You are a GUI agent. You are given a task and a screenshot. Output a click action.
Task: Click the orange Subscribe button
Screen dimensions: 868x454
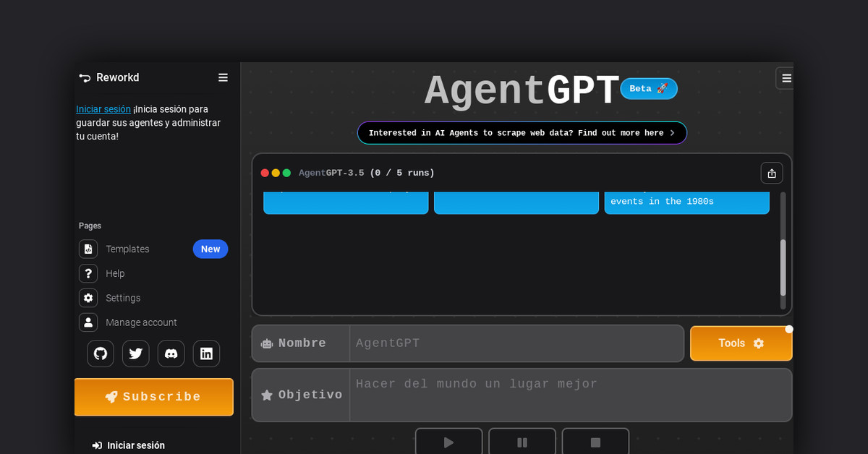tap(154, 397)
